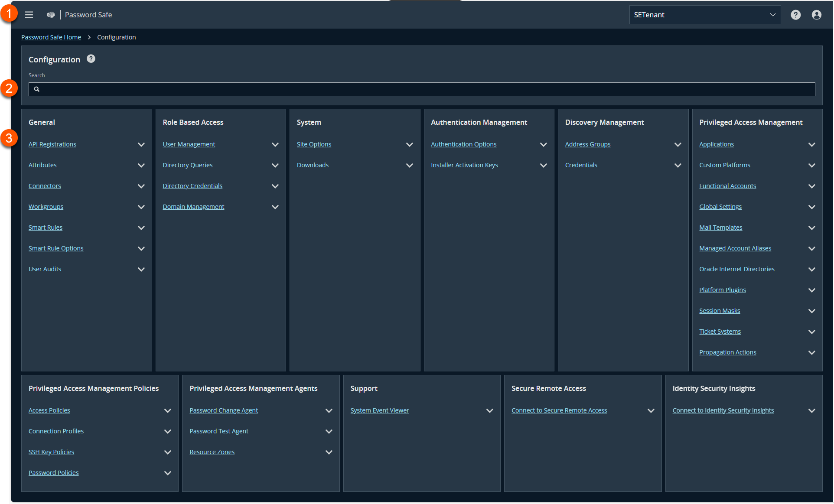The height and width of the screenshot is (504, 834).
Task: Open the Site Options link
Action: pos(314,144)
